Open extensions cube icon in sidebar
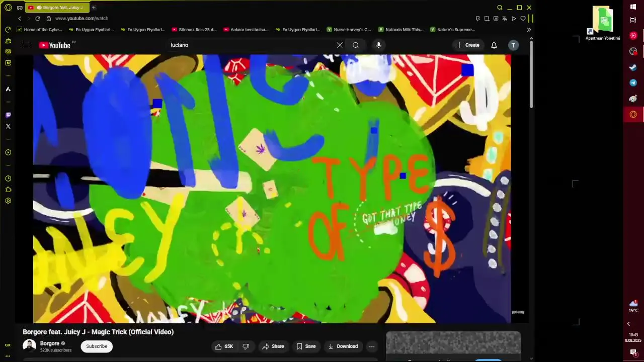Viewport: 644px width, 362px height. point(8,190)
